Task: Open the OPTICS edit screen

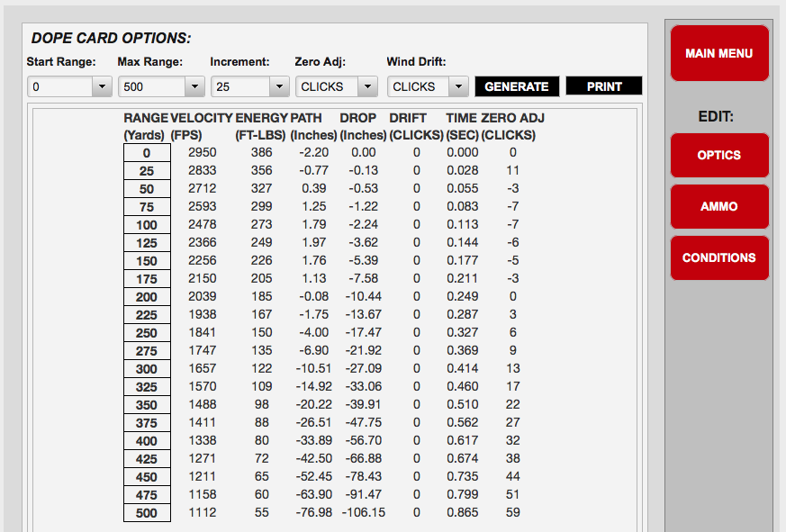Action: [718, 155]
